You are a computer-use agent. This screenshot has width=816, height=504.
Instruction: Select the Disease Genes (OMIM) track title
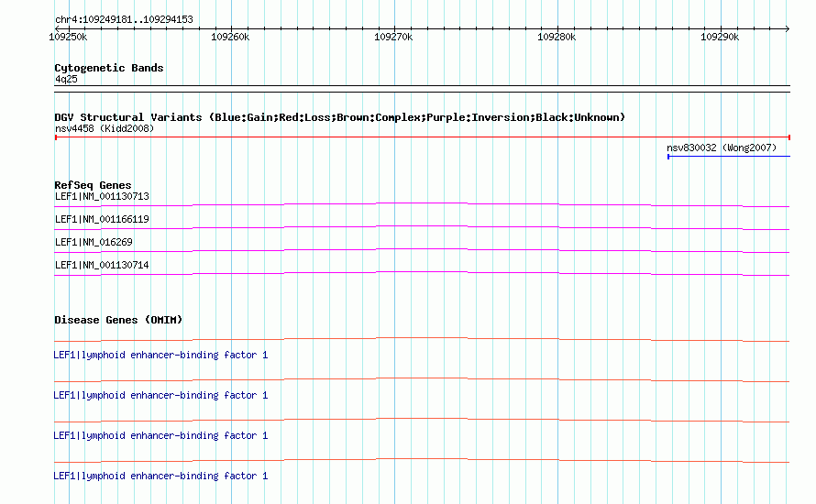pos(118,320)
